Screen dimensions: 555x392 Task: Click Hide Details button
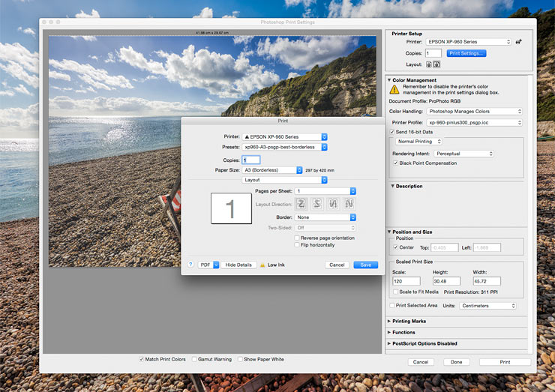click(238, 265)
